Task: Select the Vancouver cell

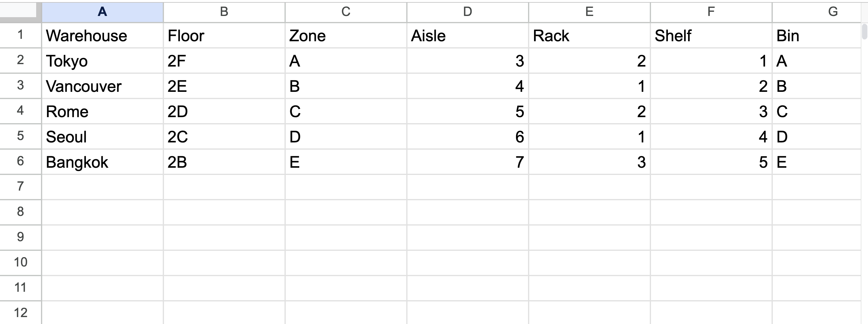Action: click(x=102, y=86)
